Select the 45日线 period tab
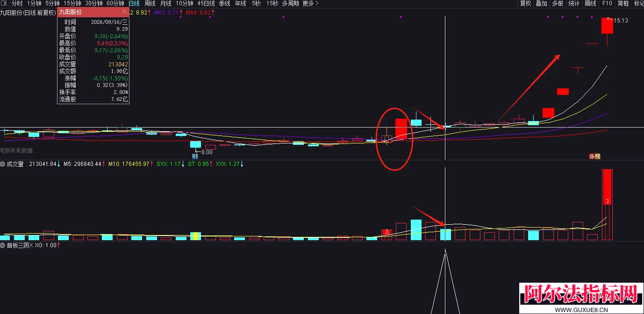The image size is (644, 314). click(x=206, y=3)
